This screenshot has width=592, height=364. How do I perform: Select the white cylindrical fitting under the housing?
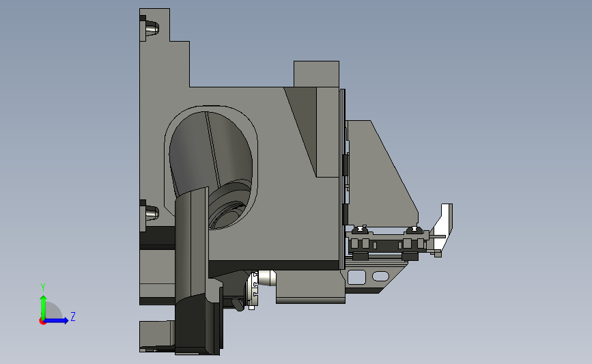tap(266, 278)
